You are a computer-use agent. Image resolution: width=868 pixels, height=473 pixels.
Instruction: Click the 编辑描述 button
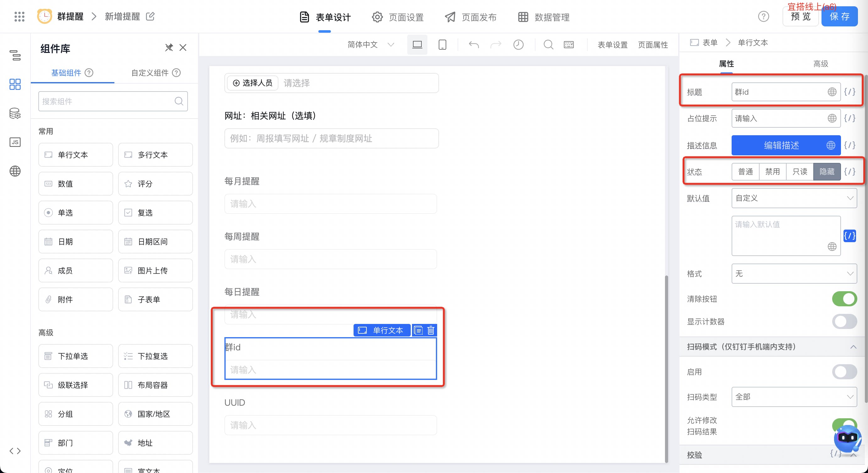(x=786, y=145)
